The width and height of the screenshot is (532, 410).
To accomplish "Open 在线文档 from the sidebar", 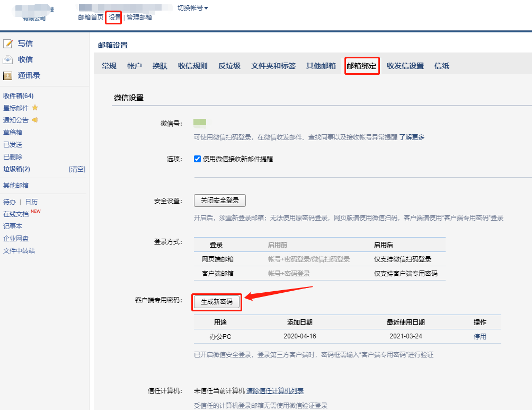I will [x=16, y=214].
